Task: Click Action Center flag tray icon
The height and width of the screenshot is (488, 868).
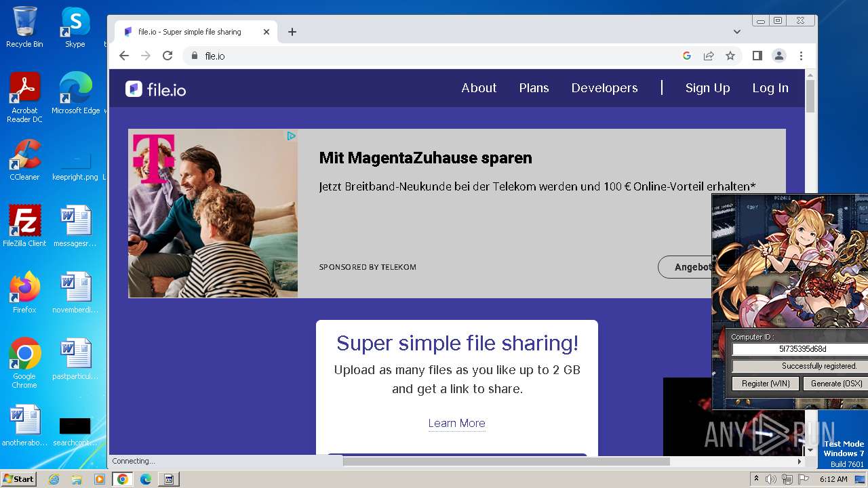Action: point(804,479)
